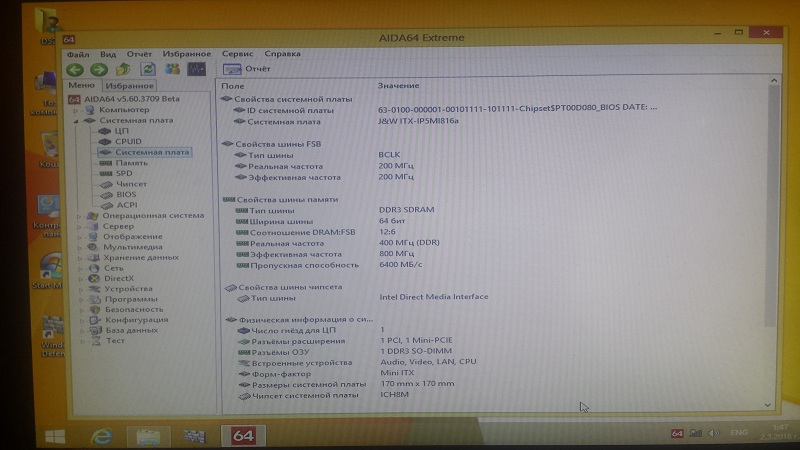The width and height of the screenshot is (800, 450).
Task: Click the green Forward arrow toolbar button
Action: point(99,69)
